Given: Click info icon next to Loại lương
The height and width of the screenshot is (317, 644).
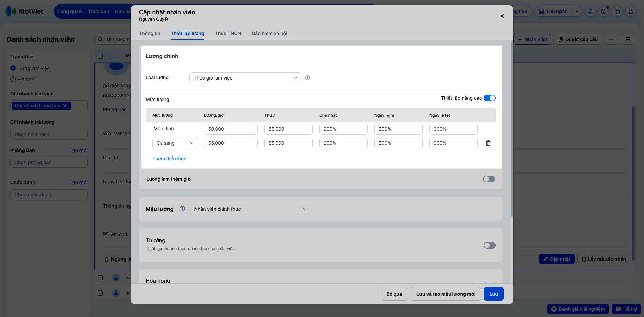Looking at the screenshot, I should point(308,78).
